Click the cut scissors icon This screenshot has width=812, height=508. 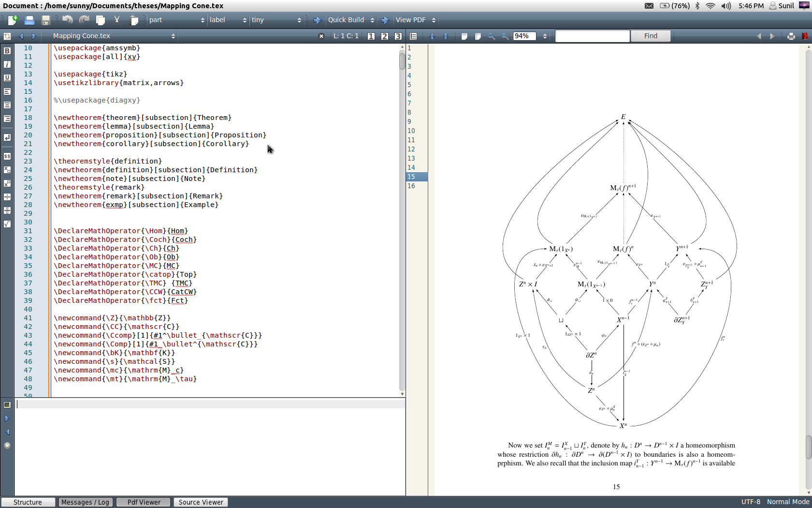(x=117, y=20)
